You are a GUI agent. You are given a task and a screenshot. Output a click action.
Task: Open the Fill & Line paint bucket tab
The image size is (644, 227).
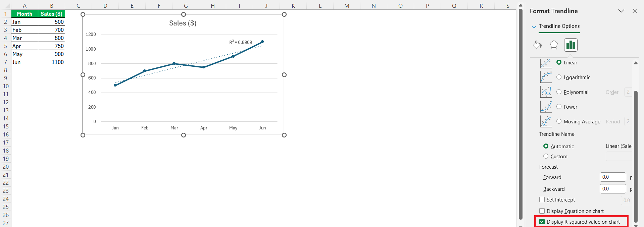pyautogui.click(x=537, y=45)
